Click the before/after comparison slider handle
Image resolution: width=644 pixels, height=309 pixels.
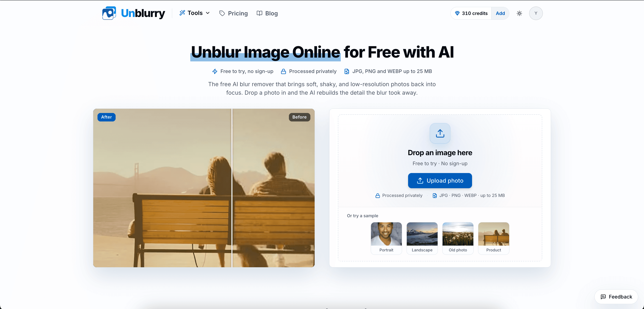pos(232,188)
